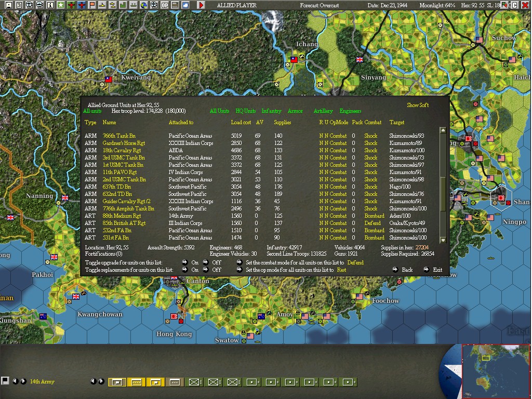Click the two yellow ships icon
Image resolution: width=532 pixels, height=399 pixels.
click(x=113, y=5)
